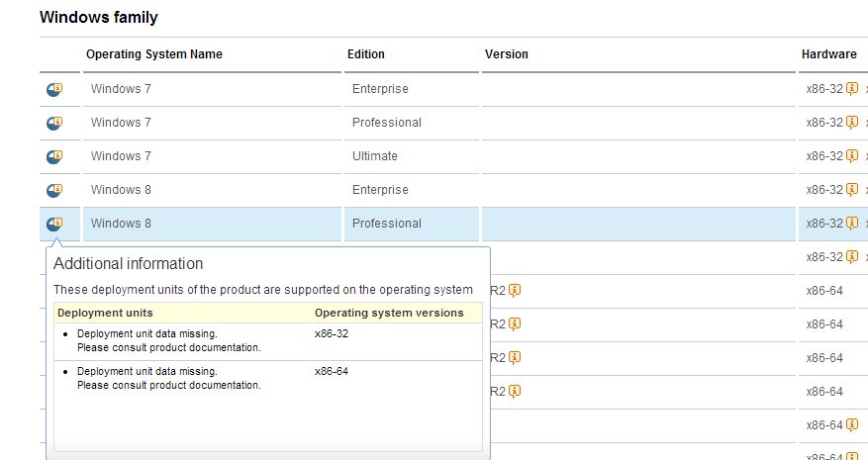Image resolution: width=868 pixels, height=460 pixels.
Task: Click missing deployment unit message for x86-64
Action: (169, 378)
